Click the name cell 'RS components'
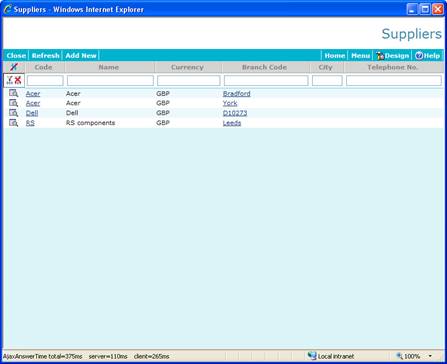This screenshot has width=447, height=364. pyautogui.click(x=90, y=123)
